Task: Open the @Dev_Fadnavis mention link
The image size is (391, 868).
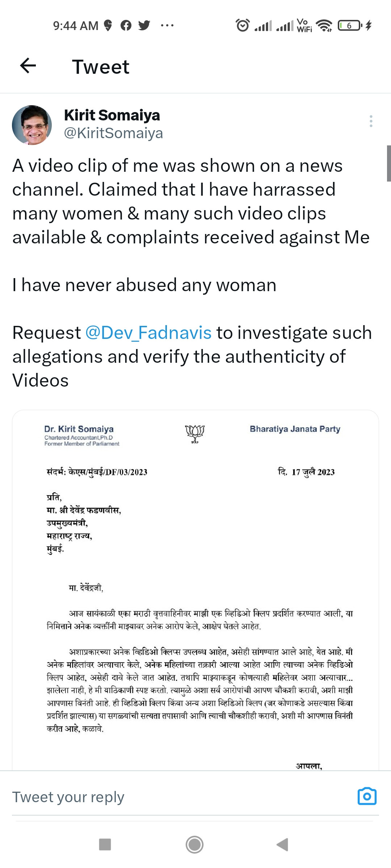Action: (148, 333)
